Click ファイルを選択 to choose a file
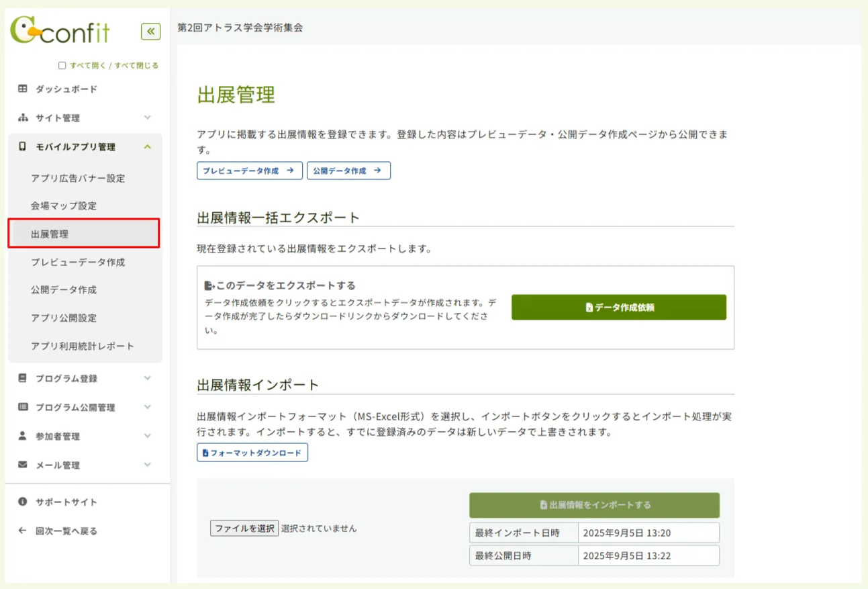Image resolution: width=868 pixels, height=589 pixels. coord(244,529)
